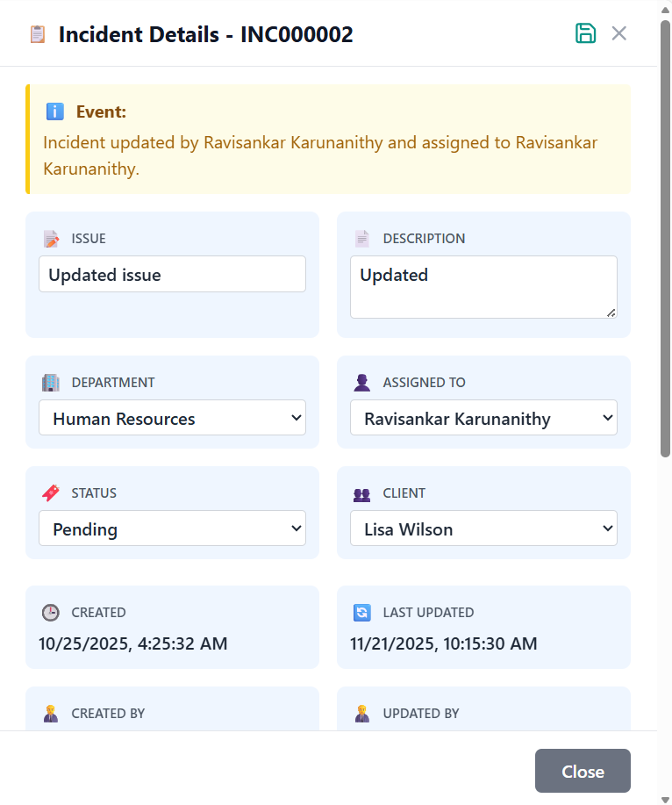
Task: Click the save icon in the header
Action: (585, 33)
